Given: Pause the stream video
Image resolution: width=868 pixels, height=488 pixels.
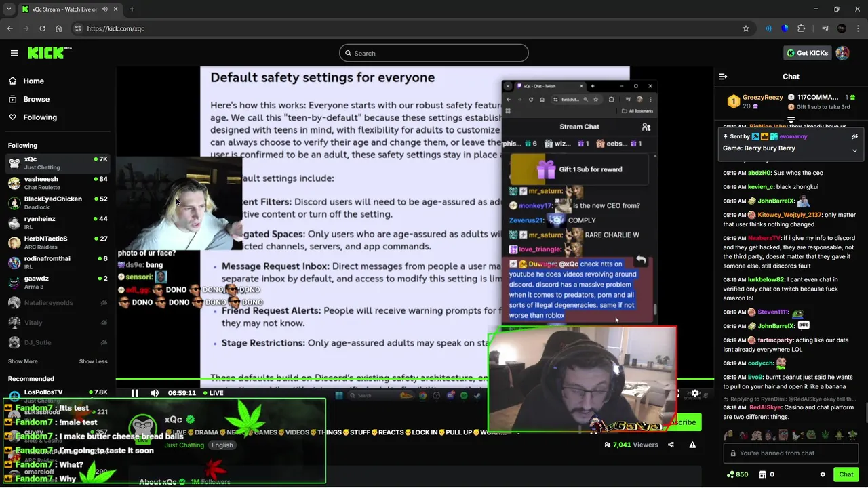Looking at the screenshot, I should pyautogui.click(x=134, y=393).
